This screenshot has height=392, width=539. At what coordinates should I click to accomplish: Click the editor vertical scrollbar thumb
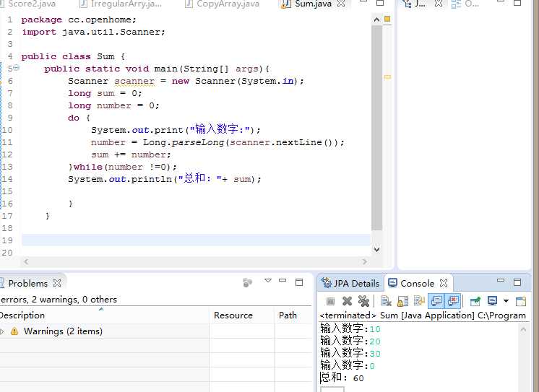(x=376, y=128)
